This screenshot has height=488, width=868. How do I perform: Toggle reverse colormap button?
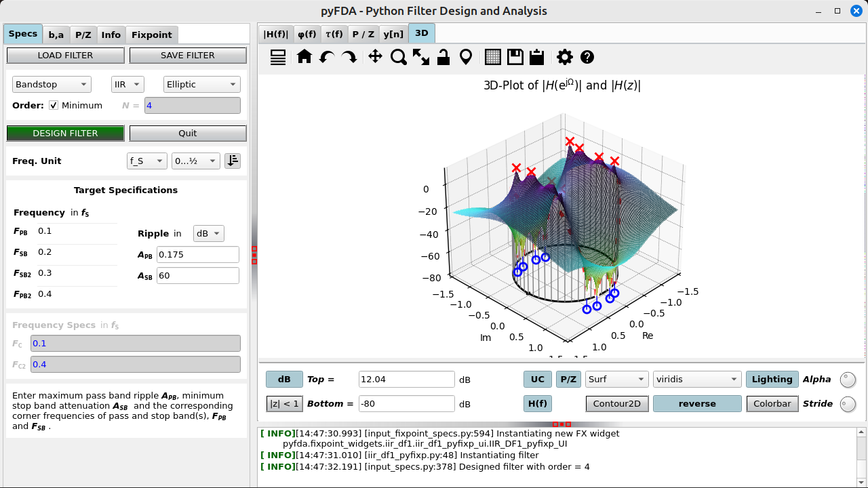tap(697, 404)
